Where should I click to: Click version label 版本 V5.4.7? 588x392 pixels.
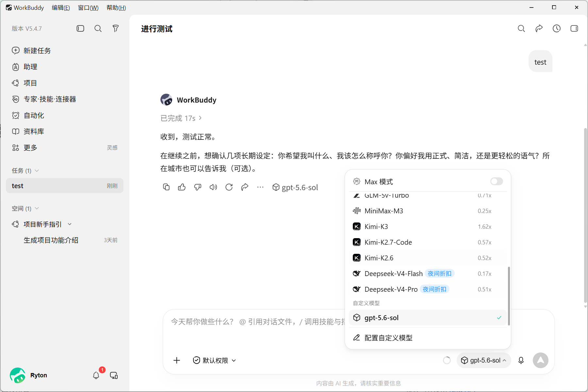[27, 28]
